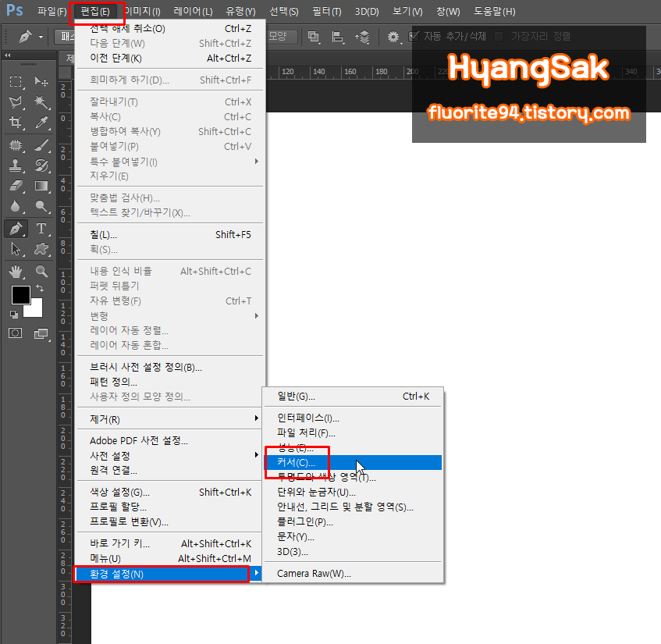The width and height of the screenshot is (661, 644).
Task: Open path alignment icon in options bar
Action: click(x=337, y=37)
